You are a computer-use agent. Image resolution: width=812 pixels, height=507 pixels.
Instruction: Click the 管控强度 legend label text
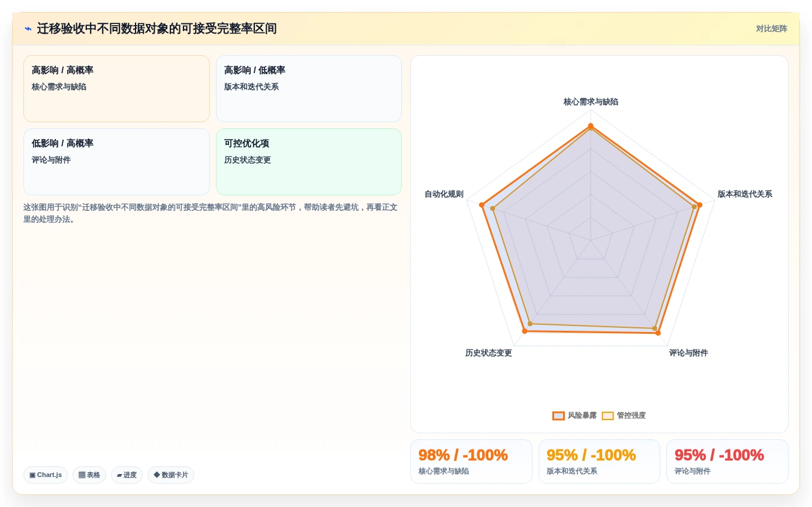click(x=631, y=415)
